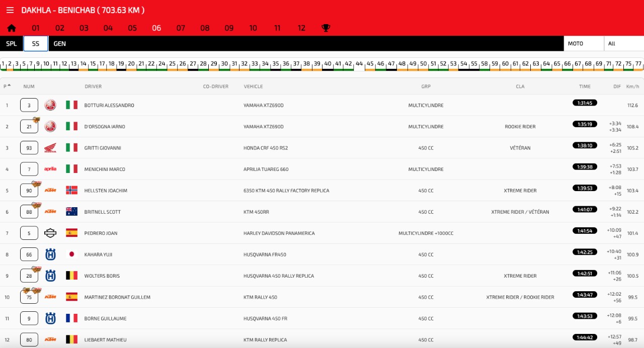Screen dimensions: 644x348
Task: Select waypoint 20 on the timeline
Action: click(x=131, y=64)
